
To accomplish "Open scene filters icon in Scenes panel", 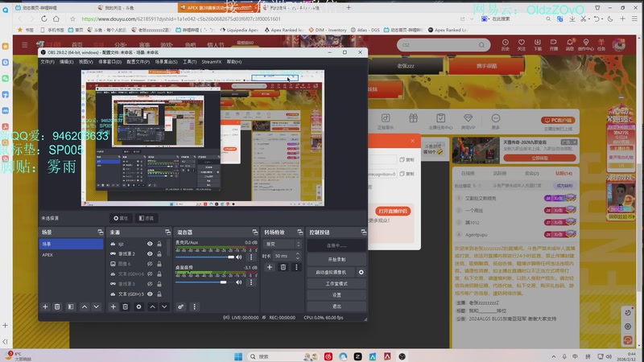I will 71,306.
